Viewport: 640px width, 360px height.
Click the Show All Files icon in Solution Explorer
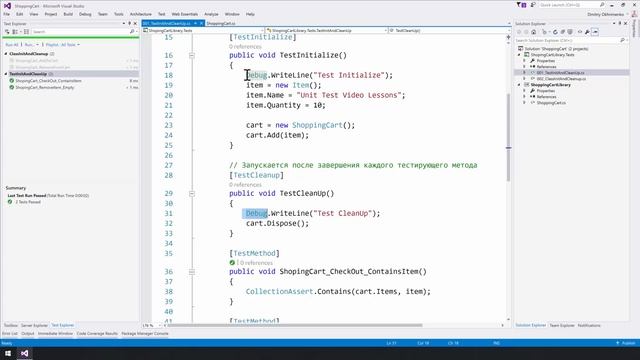570,32
